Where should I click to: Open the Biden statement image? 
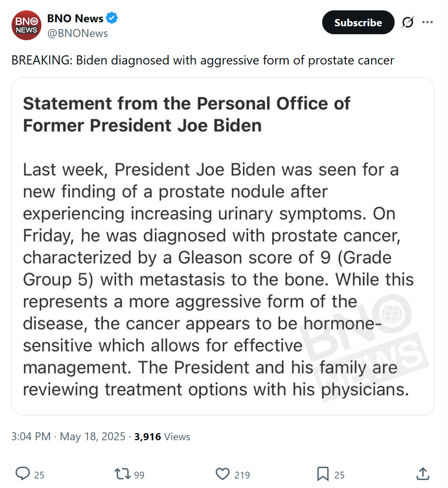[223, 246]
